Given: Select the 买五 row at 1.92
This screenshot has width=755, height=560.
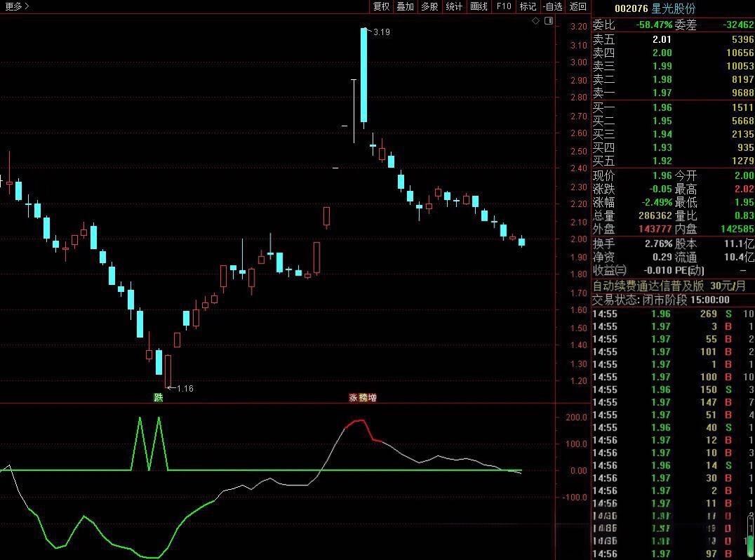Looking at the screenshot, I should (673, 161).
